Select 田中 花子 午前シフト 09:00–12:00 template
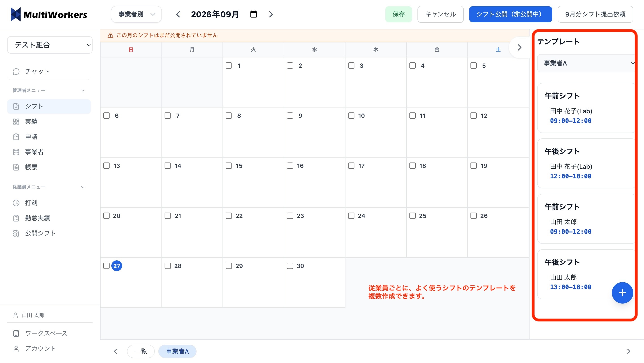The height and width of the screenshot is (363, 644). point(586,108)
